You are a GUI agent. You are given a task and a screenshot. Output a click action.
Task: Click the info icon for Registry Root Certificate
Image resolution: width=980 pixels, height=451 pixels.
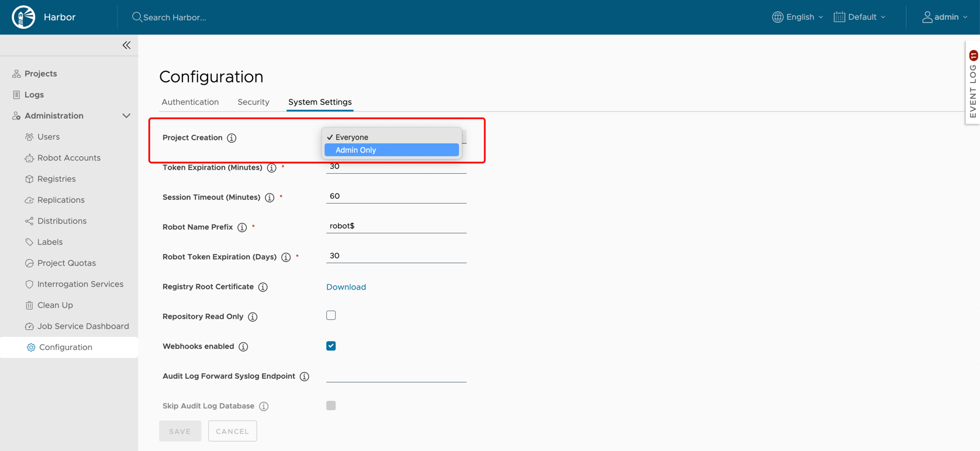click(263, 287)
